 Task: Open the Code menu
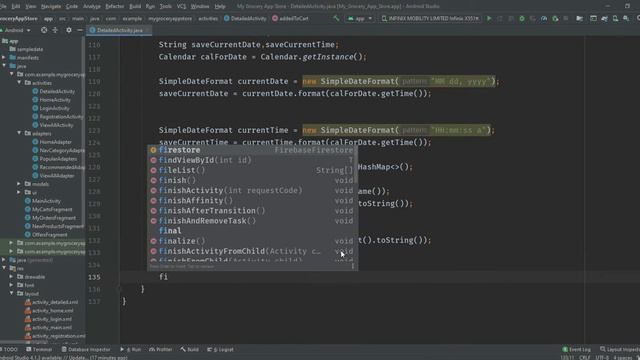72,7
